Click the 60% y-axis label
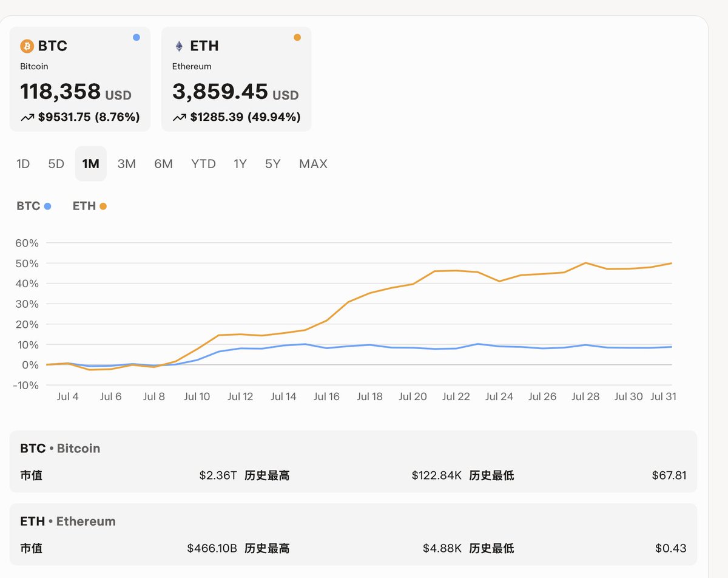Viewport: 728px width, 578px height. click(27, 243)
